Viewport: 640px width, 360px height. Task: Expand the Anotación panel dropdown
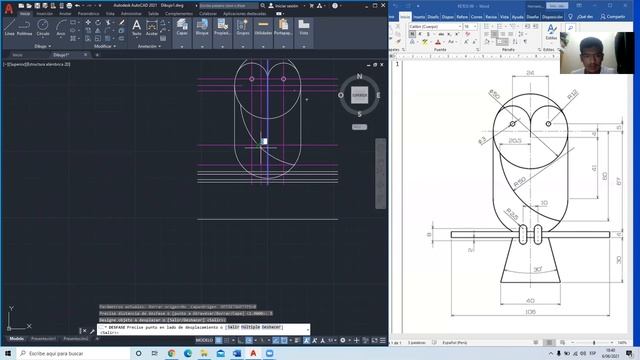coord(149,47)
